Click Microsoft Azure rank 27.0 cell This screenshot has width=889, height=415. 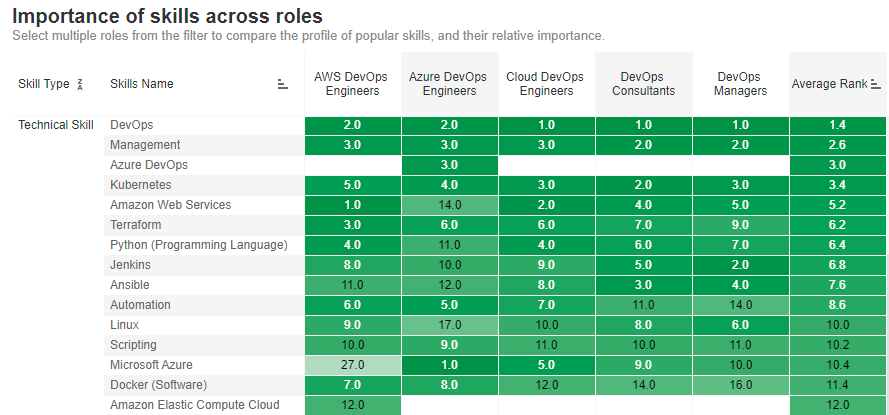pyautogui.click(x=352, y=365)
